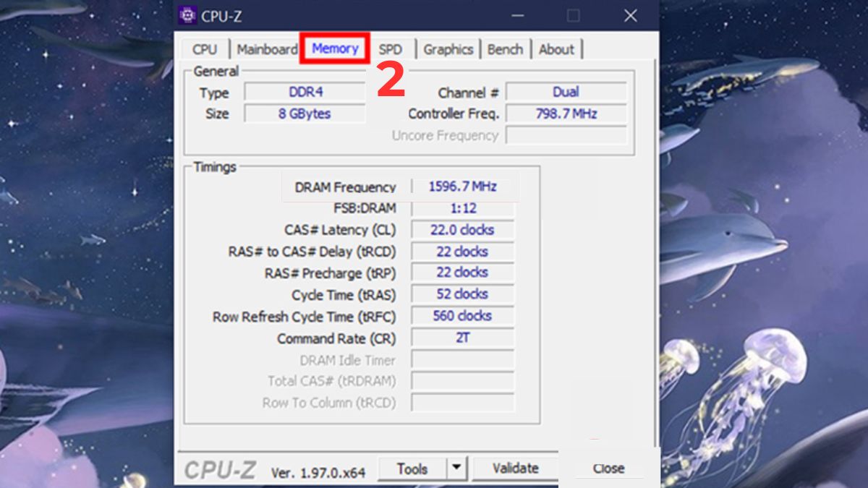
Task: Click the Command Rate (CR) label
Action: pos(337,338)
